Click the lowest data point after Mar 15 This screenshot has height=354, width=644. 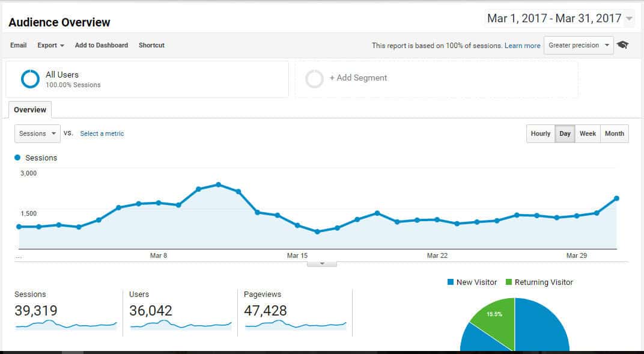click(x=317, y=231)
